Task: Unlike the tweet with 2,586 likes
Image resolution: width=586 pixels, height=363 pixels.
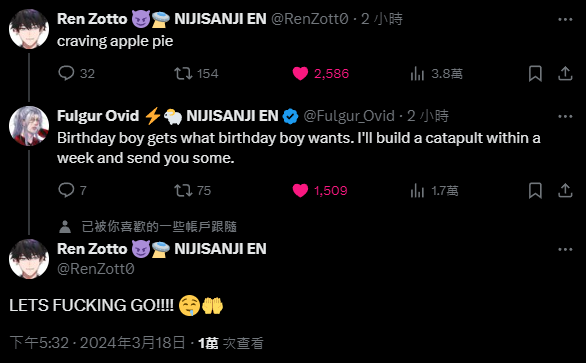Action: click(x=300, y=74)
